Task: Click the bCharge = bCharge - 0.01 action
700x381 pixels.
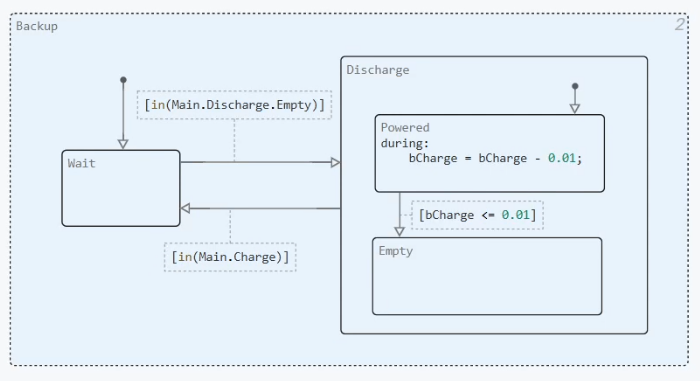Action: pos(496,159)
